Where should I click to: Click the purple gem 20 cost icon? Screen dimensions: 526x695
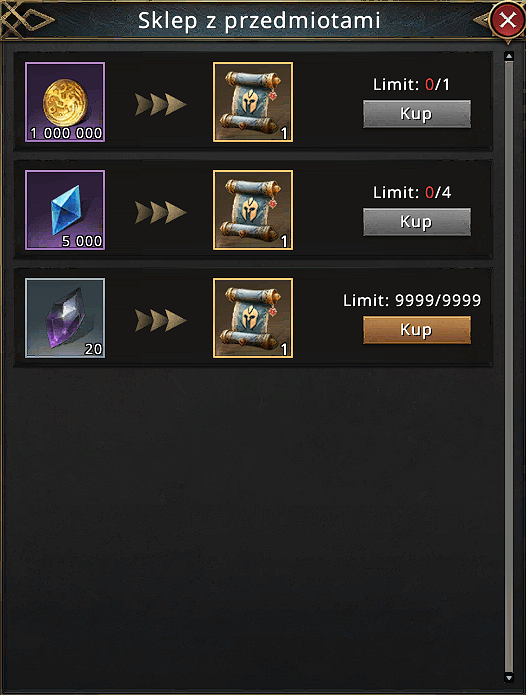pos(65,318)
